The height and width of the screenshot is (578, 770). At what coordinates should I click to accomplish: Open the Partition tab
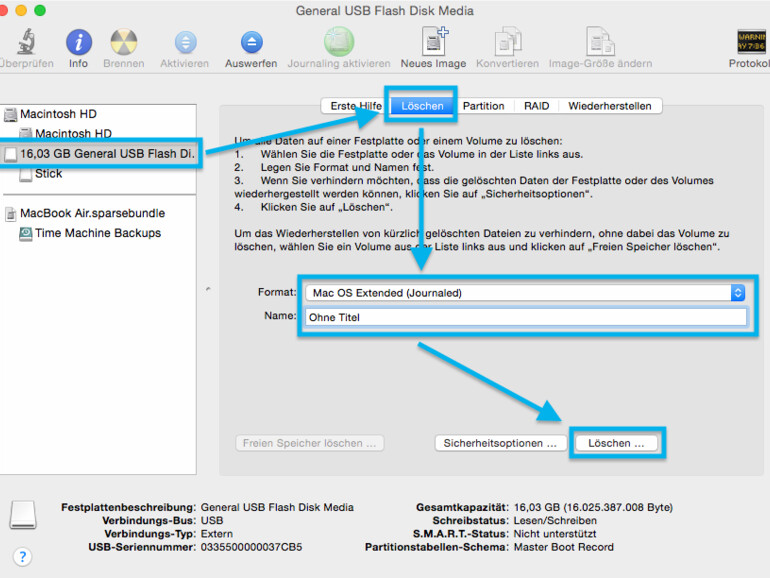484,106
